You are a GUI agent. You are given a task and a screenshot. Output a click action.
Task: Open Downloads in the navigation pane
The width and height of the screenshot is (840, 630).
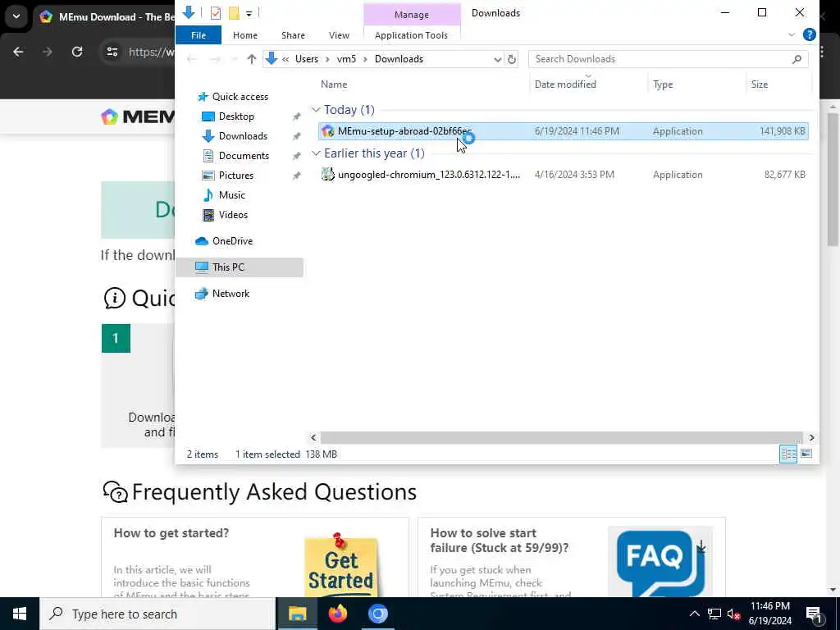point(243,136)
